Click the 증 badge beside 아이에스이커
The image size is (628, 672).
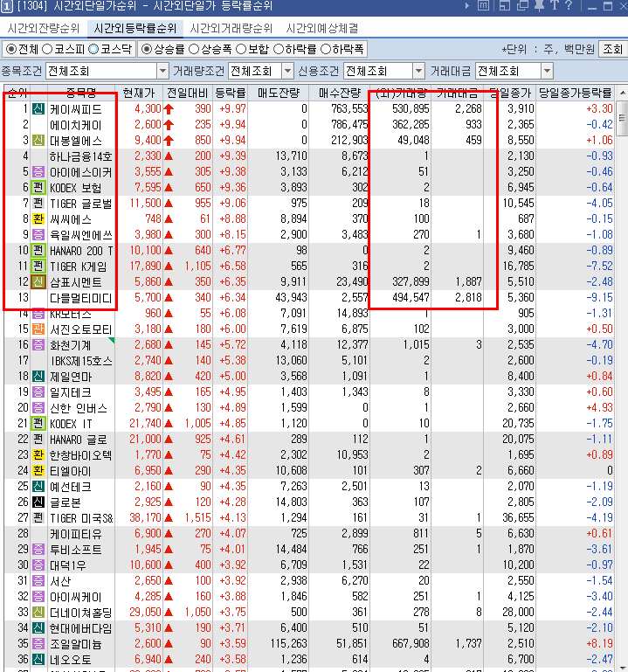[x=38, y=172]
